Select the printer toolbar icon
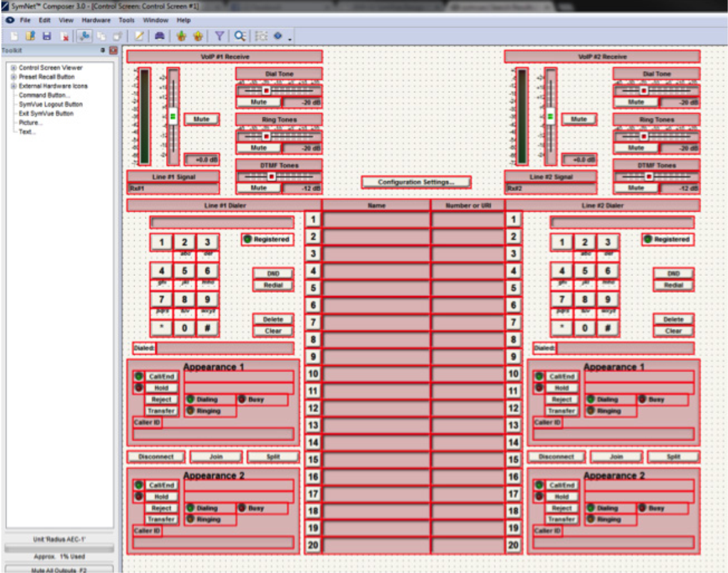Image resolution: width=728 pixels, height=573 pixels. pos(159,36)
